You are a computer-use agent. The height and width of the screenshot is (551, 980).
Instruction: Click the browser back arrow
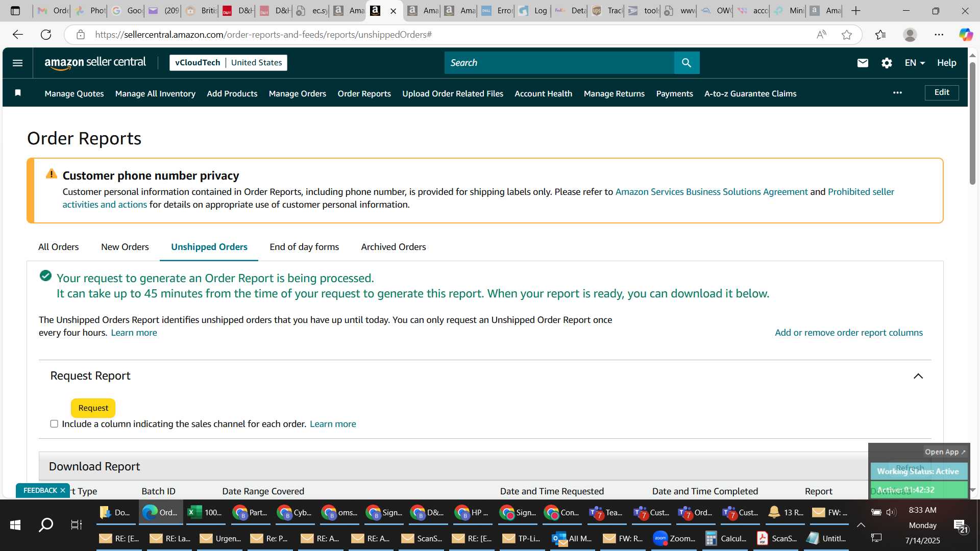[18, 35]
